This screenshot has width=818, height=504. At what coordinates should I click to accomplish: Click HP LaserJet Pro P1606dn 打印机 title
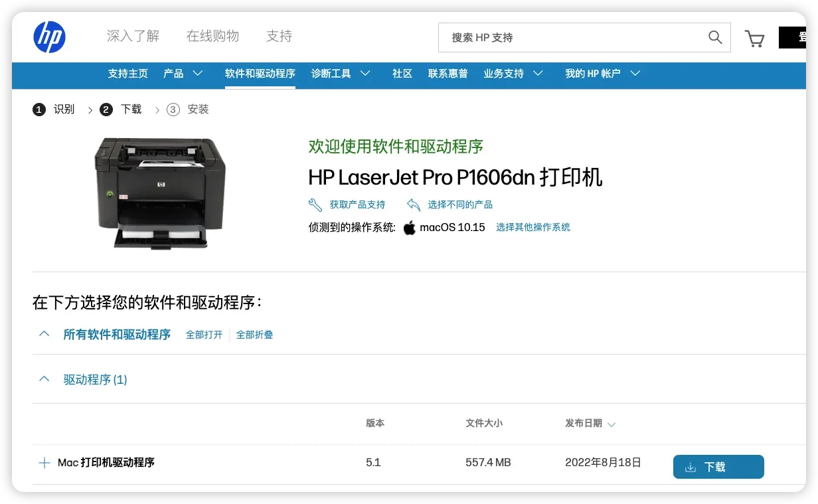pyautogui.click(x=455, y=177)
